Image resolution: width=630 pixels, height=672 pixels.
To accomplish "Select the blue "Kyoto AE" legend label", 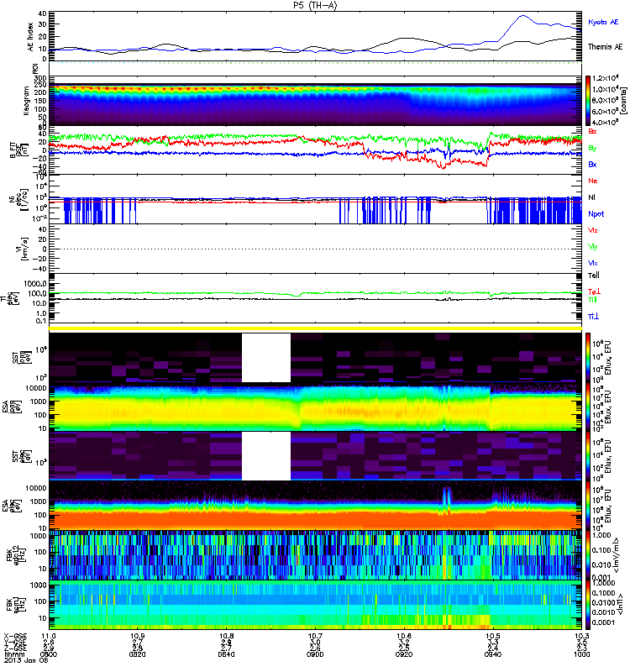I will [603, 22].
